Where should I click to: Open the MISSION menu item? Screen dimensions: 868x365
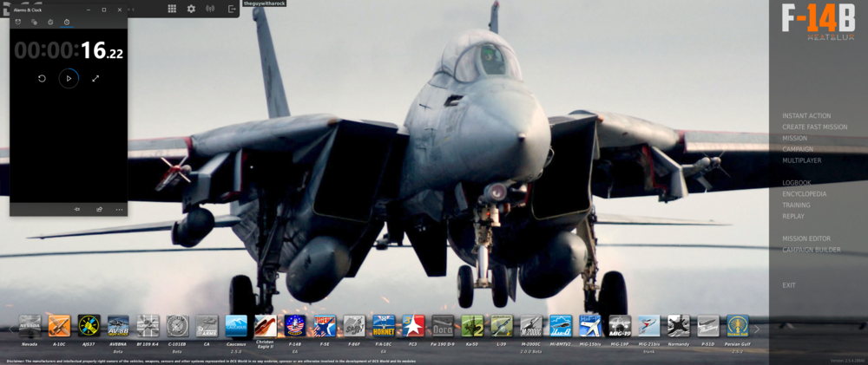click(x=795, y=138)
